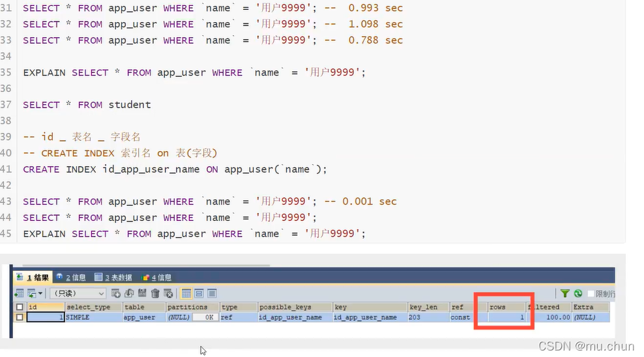The width and height of the screenshot is (644, 357).
Task: Click the SELECT * FROM student line
Action: 87,105
